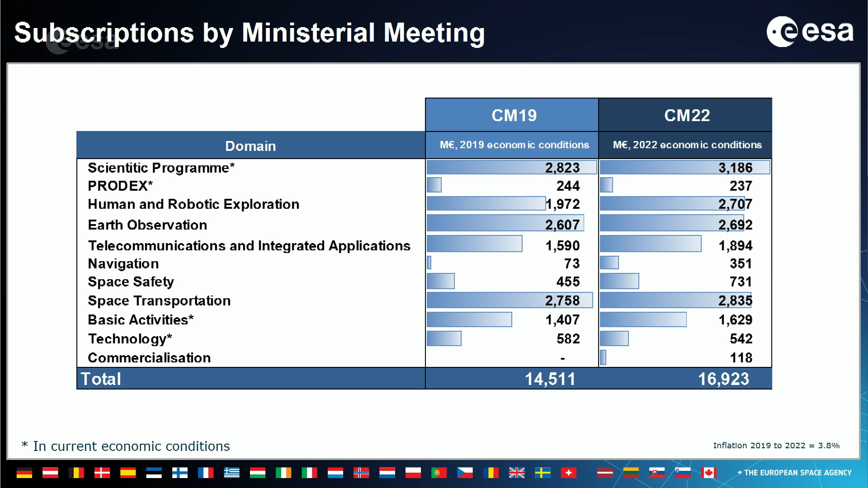This screenshot has width=868, height=488.
Task: Click the Portuguese flag icon
Action: pyautogui.click(x=439, y=473)
